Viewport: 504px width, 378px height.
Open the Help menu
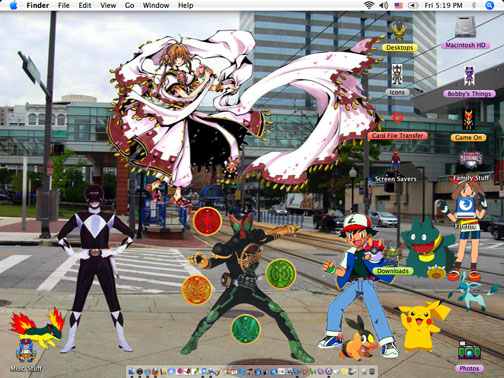(x=186, y=5)
